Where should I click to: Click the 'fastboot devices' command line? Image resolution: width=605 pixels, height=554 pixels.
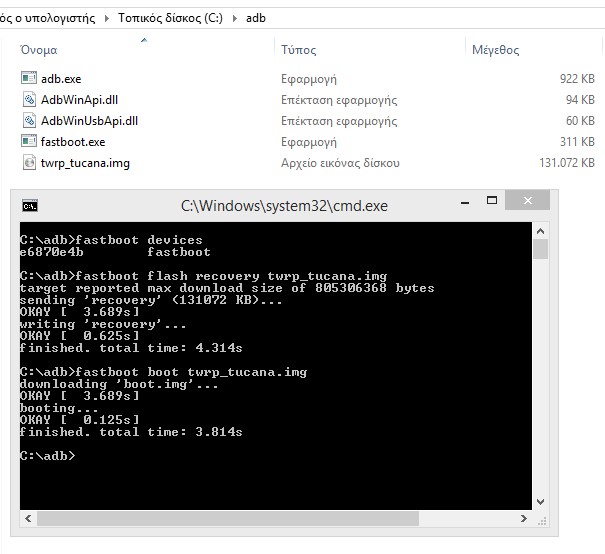(x=111, y=240)
